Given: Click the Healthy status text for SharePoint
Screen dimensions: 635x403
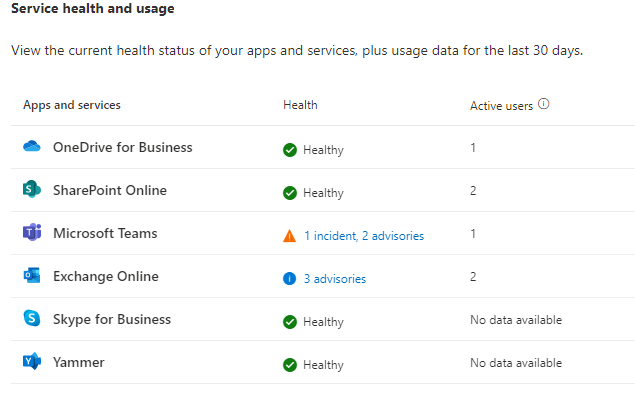Looking at the screenshot, I should pos(323,193).
